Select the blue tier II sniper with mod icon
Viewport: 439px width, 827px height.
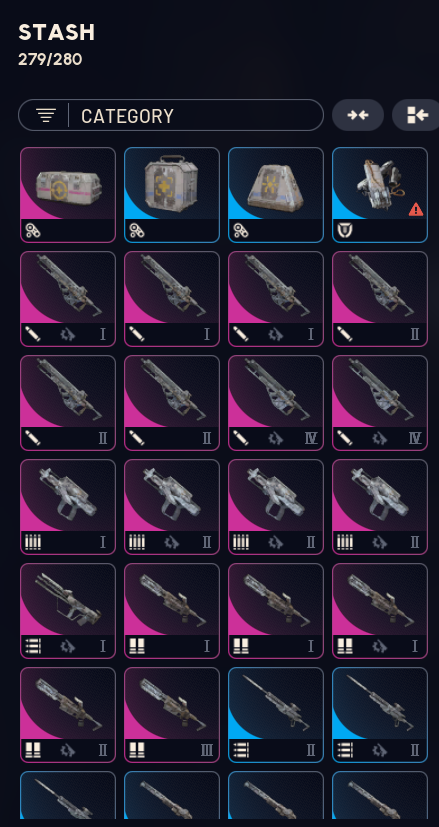coord(379,715)
